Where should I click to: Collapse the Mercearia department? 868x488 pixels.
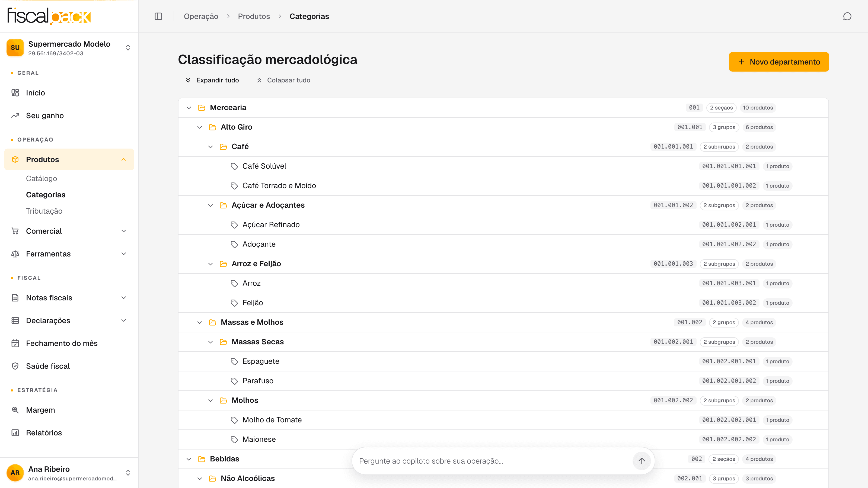(x=189, y=108)
